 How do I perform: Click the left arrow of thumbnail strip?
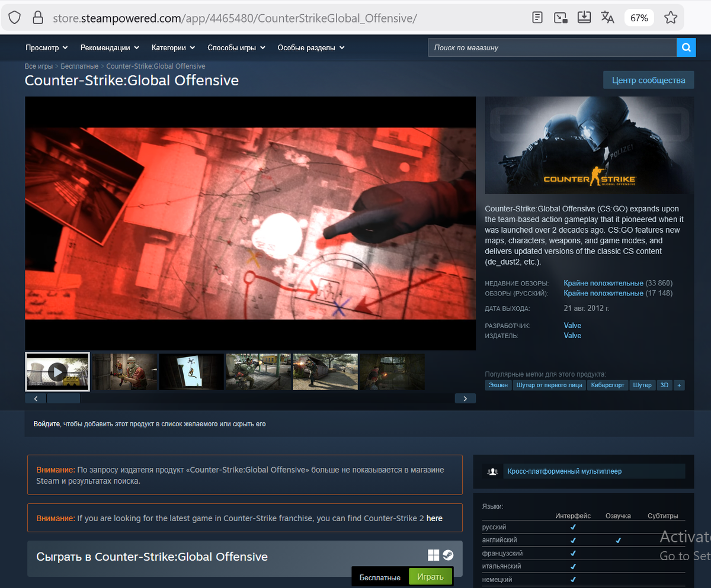pyautogui.click(x=36, y=399)
